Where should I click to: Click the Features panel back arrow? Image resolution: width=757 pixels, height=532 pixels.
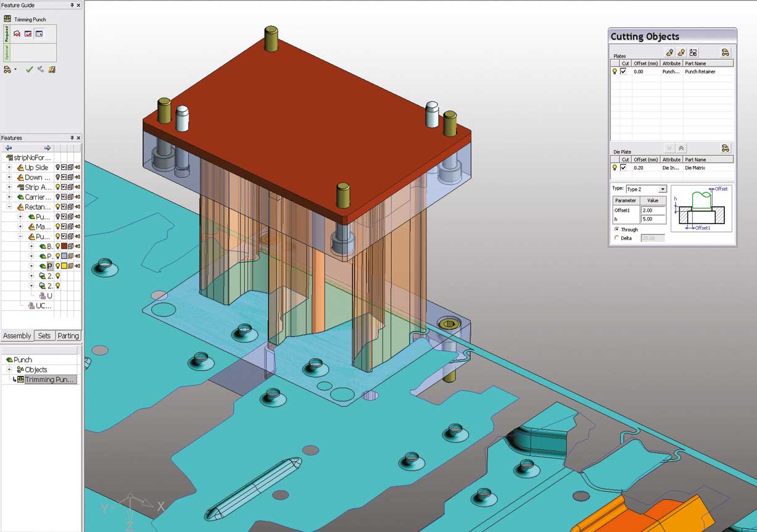pos(9,148)
